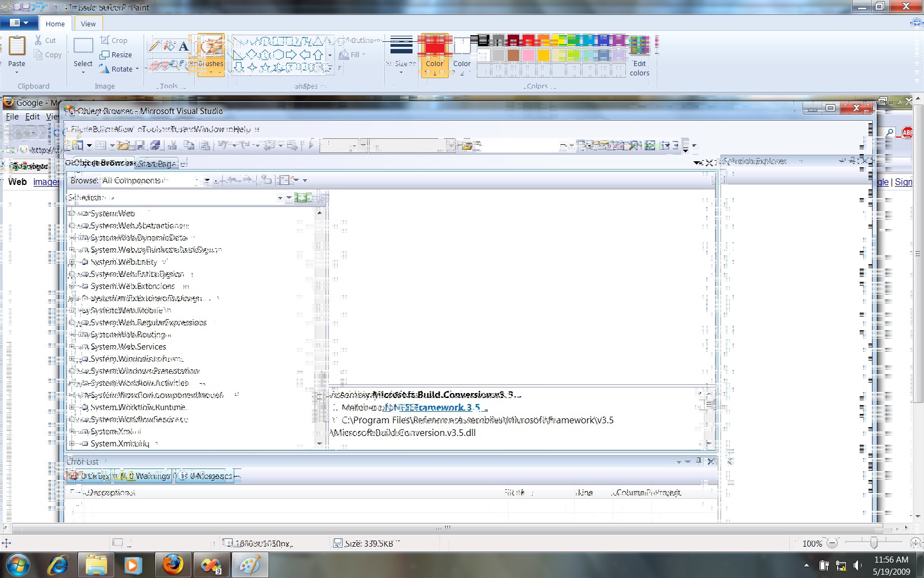
Task: Select the Magnifier tool
Action: click(183, 66)
